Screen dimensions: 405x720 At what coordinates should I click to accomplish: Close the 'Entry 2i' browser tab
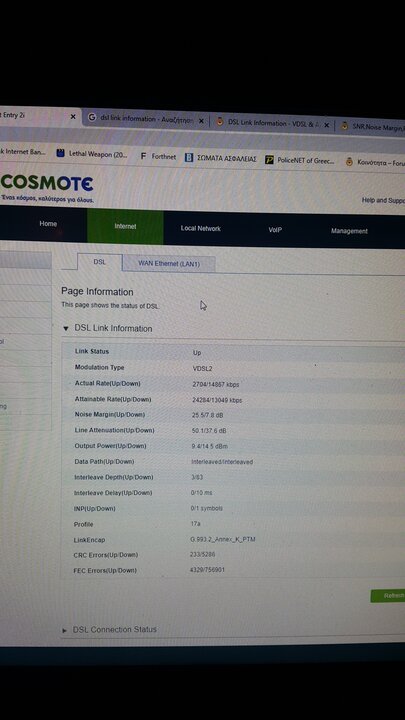[73, 117]
